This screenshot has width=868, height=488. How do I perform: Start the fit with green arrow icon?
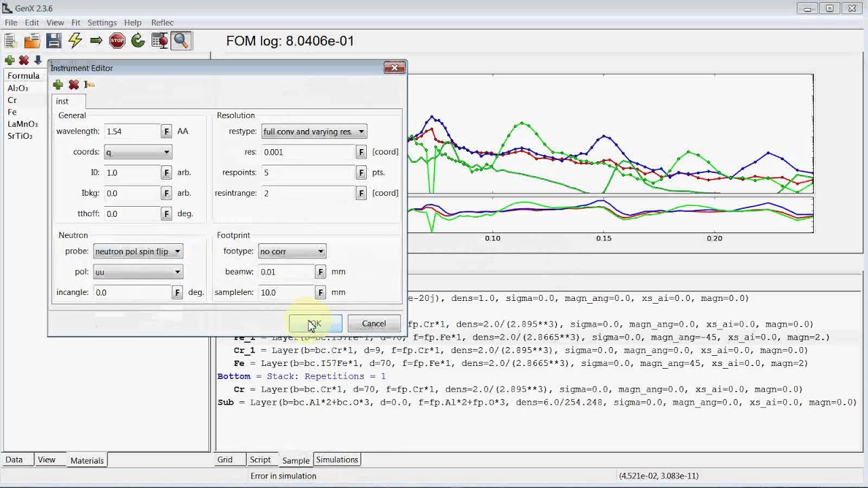[x=96, y=41]
